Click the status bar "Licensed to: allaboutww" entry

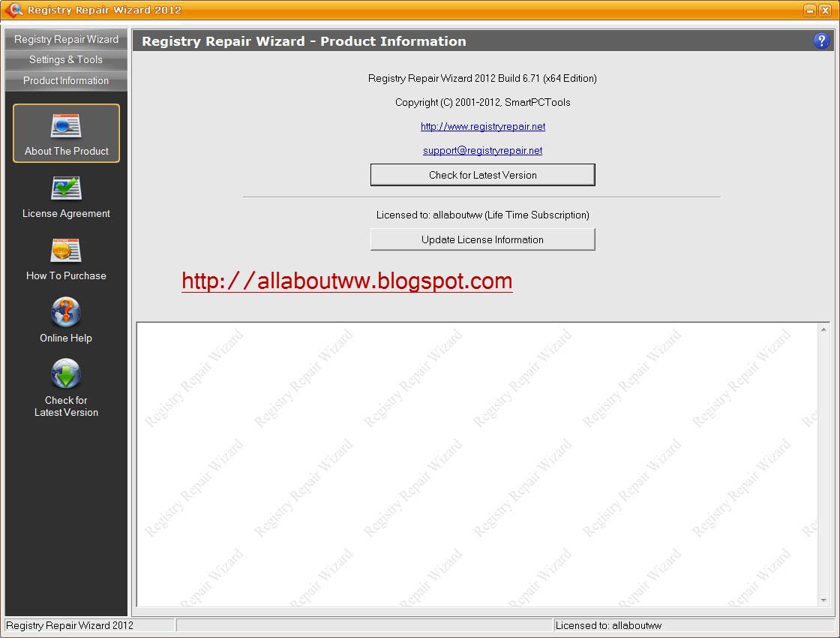(608, 626)
